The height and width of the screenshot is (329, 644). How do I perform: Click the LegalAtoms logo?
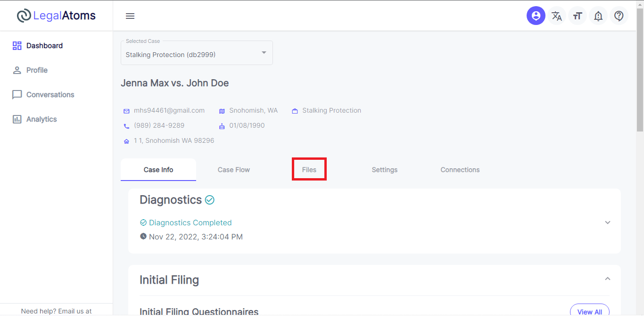(56, 16)
